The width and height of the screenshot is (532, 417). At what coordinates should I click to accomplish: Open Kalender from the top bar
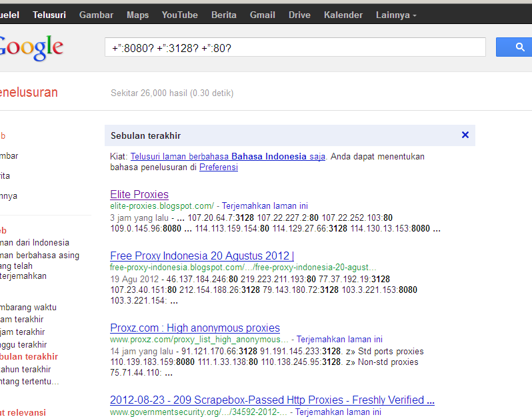(343, 15)
